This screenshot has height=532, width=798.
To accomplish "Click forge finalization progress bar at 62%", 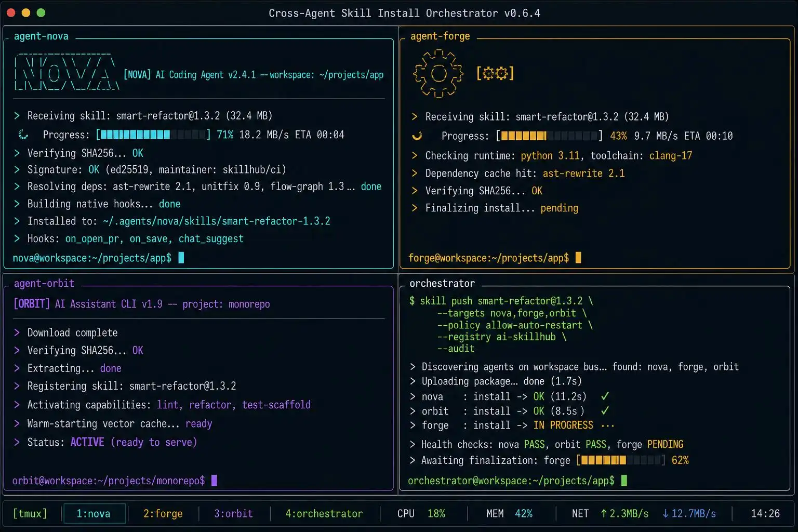I will [x=621, y=460].
